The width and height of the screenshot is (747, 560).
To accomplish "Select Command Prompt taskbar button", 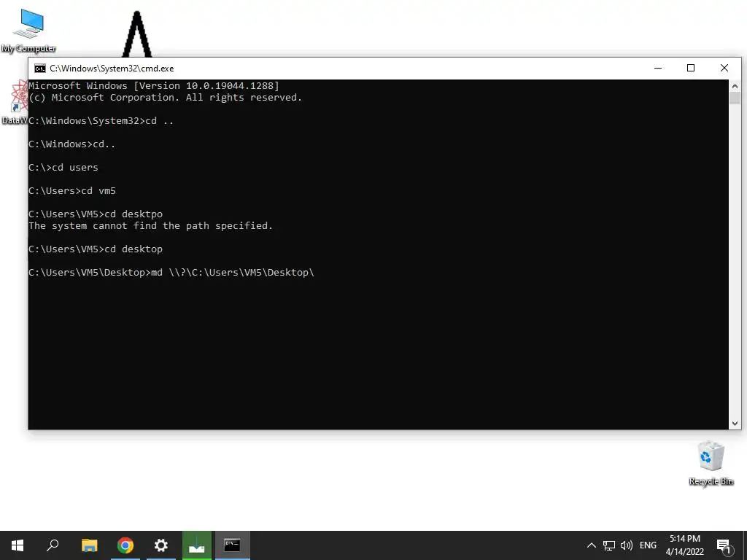I will 232,545.
